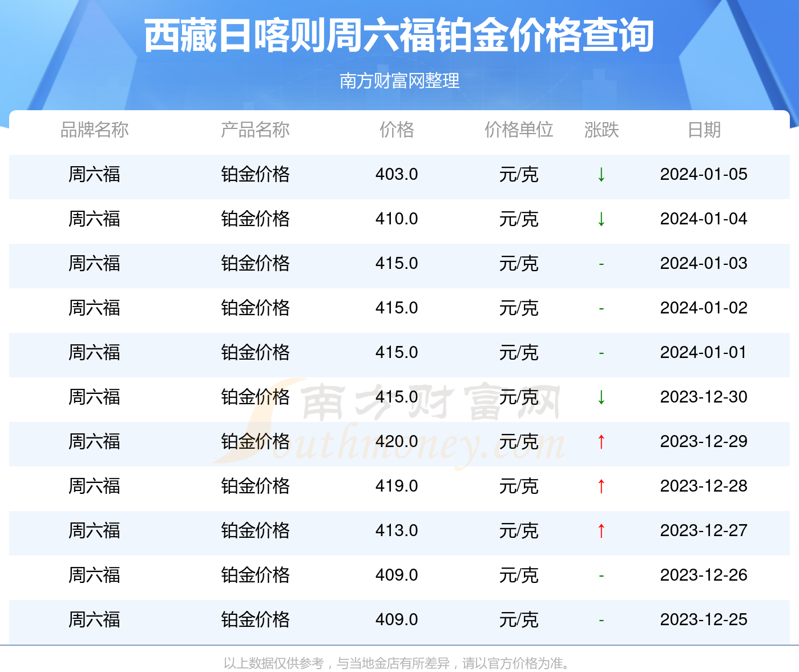Click the date 2023-12-28
The image size is (799, 672).
tap(704, 486)
